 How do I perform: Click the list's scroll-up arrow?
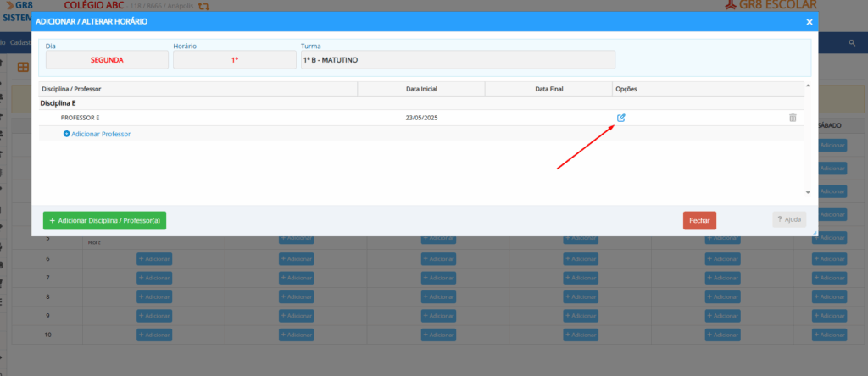coord(808,86)
